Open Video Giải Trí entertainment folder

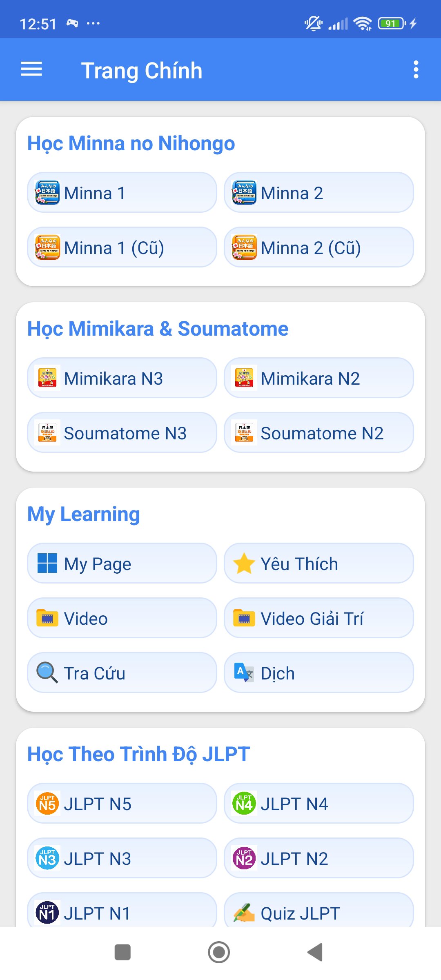(x=318, y=618)
